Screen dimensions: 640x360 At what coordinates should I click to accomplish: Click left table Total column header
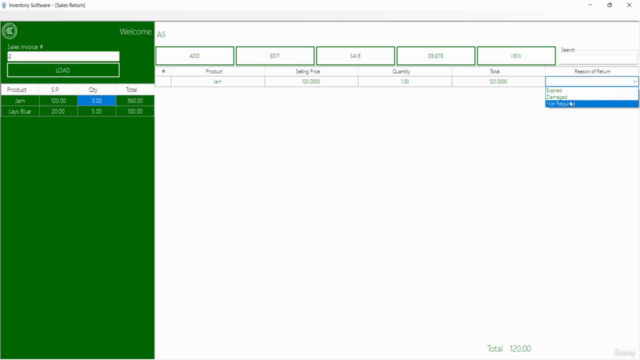click(x=135, y=90)
